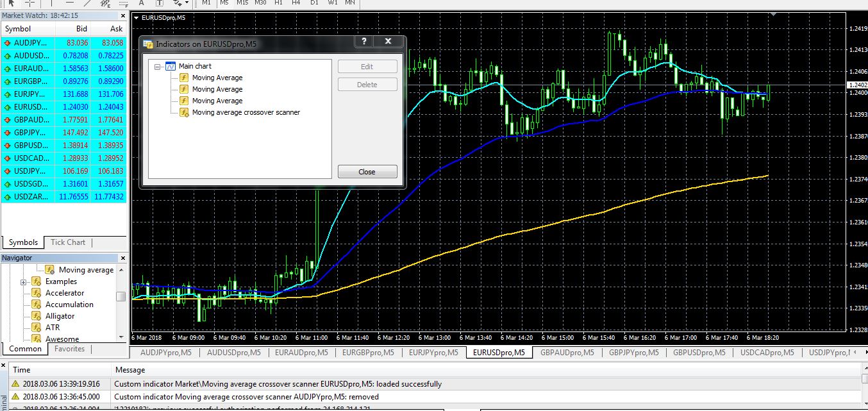The height and width of the screenshot is (411, 868).
Task: Click the Accumulation indicator icon
Action: click(x=37, y=305)
